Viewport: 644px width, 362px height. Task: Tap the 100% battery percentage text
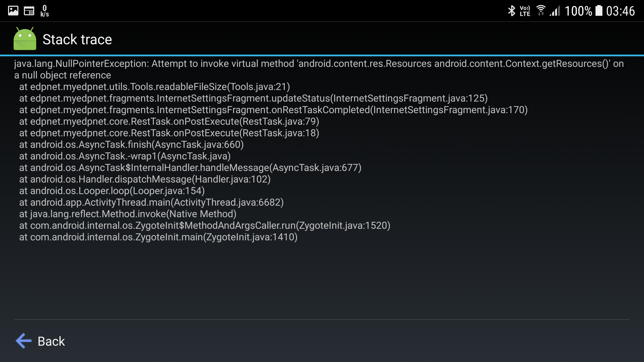[x=578, y=11]
